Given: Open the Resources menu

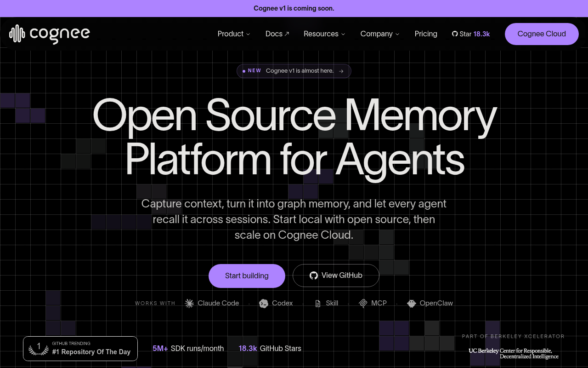Looking at the screenshot, I should pyautogui.click(x=324, y=34).
